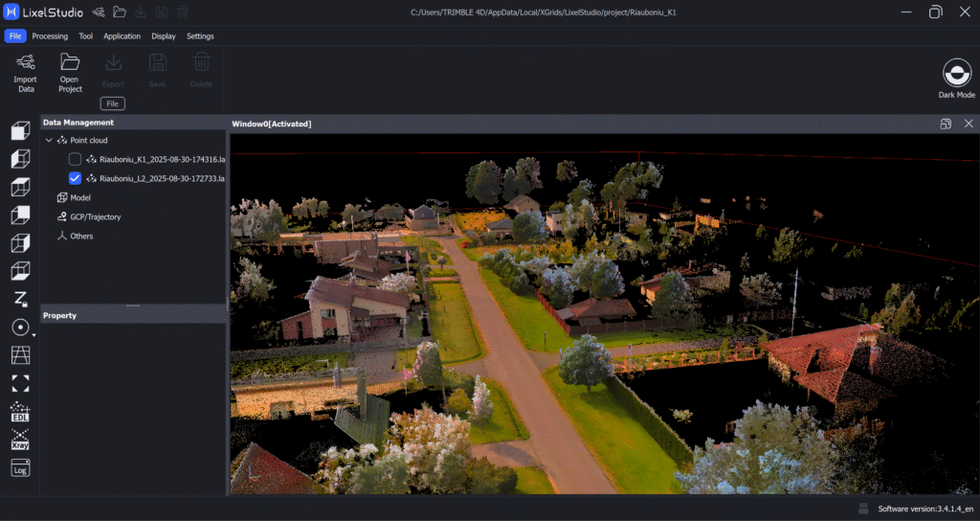Click the Window0 split view button
The height and width of the screenshot is (521, 980).
pyautogui.click(x=945, y=124)
